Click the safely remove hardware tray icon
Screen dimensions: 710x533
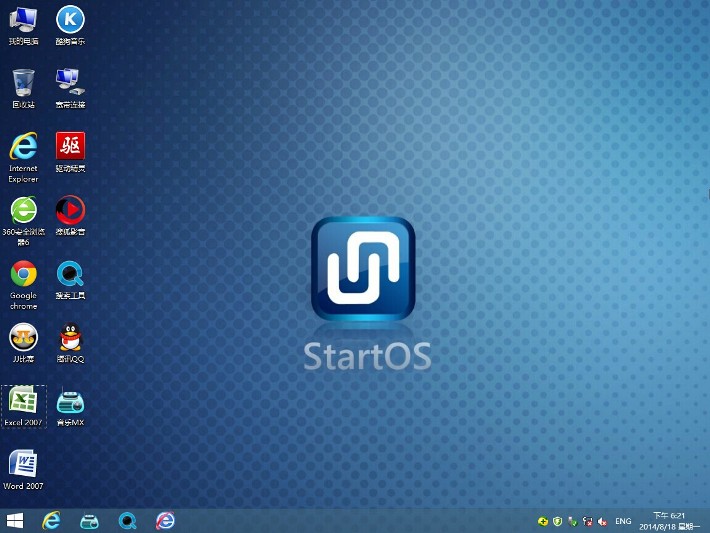pyautogui.click(x=572, y=522)
